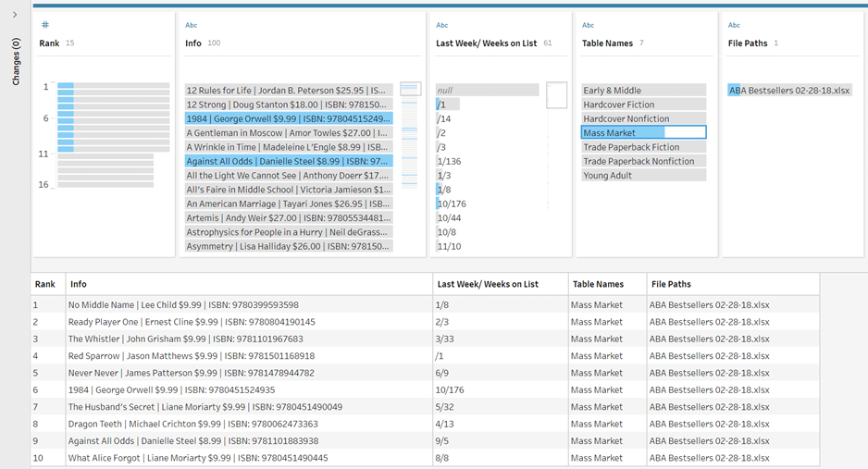Select the 'A Wrinkle in Time' value
Viewport: 868px width, 469px height.
289,147
